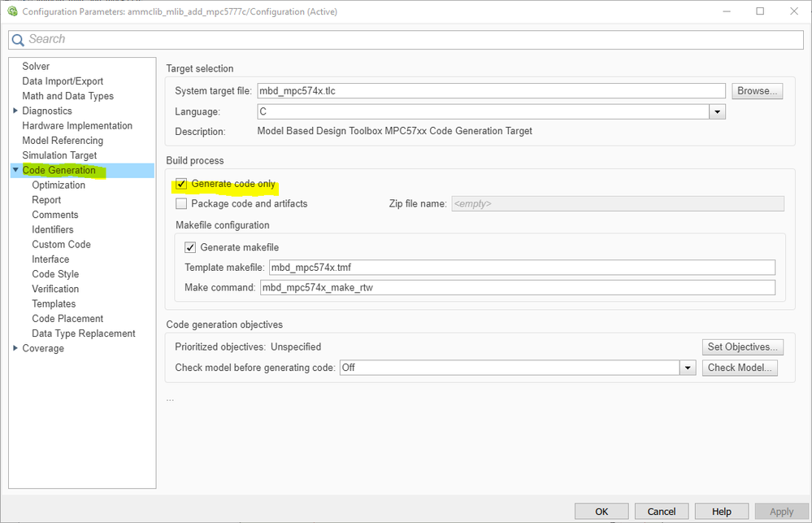Toggle the Generate code only checkbox
The image size is (812, 523).
click(x=181, y=184)
